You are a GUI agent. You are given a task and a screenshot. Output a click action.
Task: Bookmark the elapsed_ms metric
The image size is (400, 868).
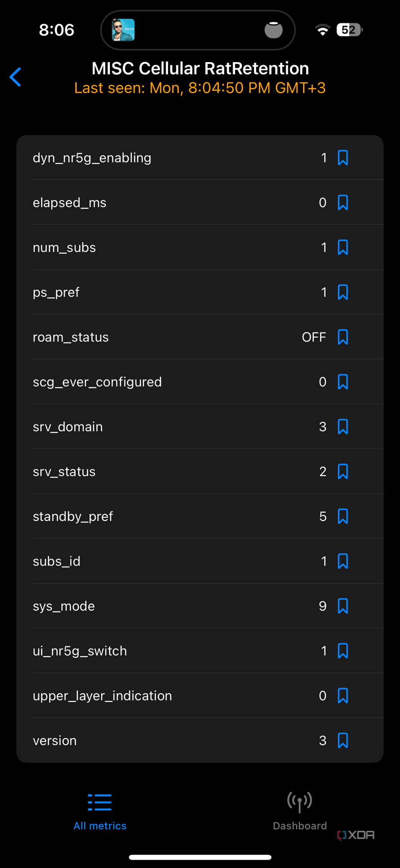(342, 202)
